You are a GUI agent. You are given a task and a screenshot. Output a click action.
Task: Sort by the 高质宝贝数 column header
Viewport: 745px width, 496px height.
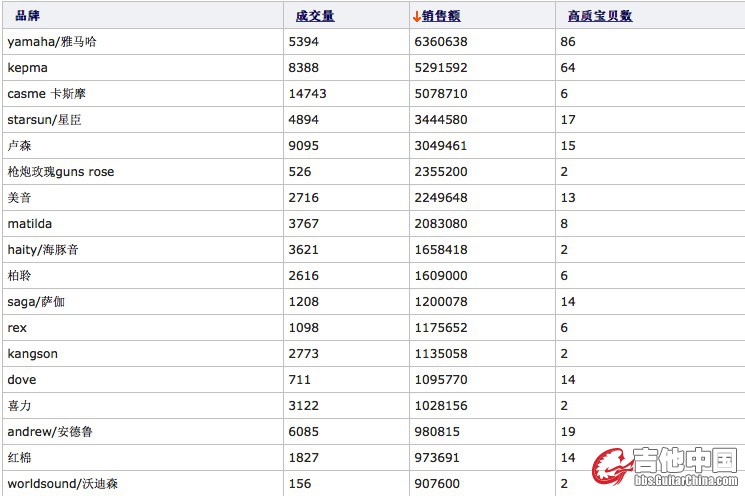tap(599, 16)
